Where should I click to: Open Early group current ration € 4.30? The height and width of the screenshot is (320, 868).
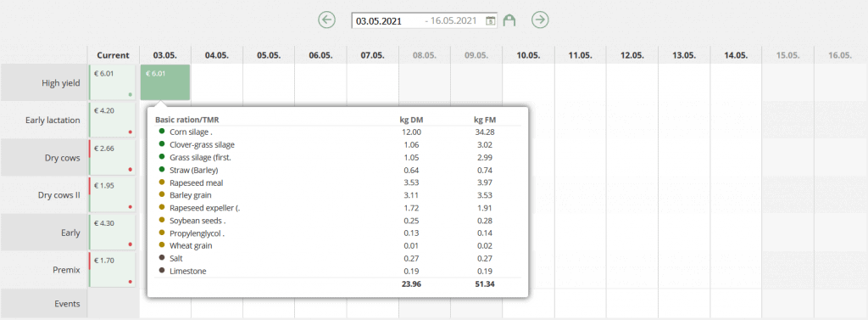tap(113, 233)
